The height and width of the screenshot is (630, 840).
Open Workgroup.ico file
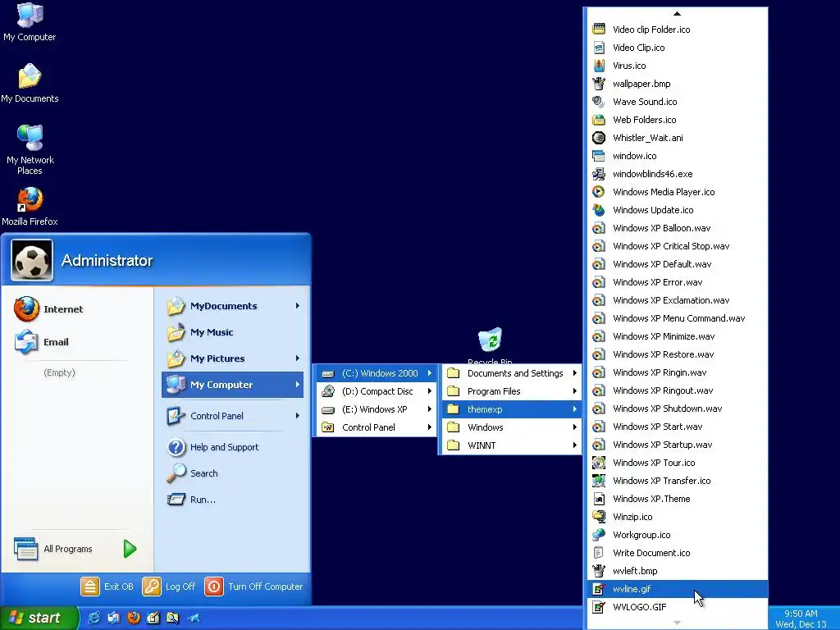point(677,535)
